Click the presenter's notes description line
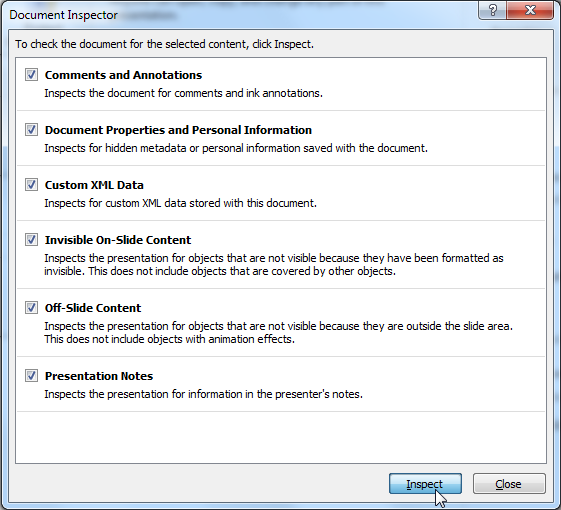Screen dimensions: 561x510 pos(203,394)
